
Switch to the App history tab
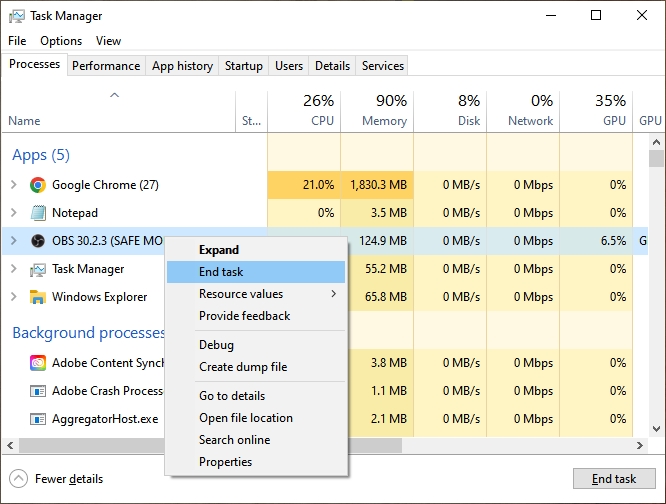(182, 66)
